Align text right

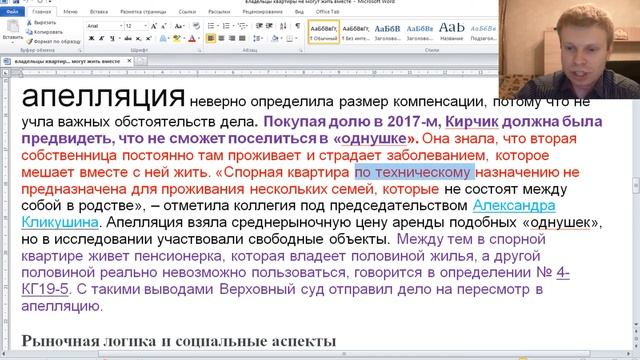(231, 38)
